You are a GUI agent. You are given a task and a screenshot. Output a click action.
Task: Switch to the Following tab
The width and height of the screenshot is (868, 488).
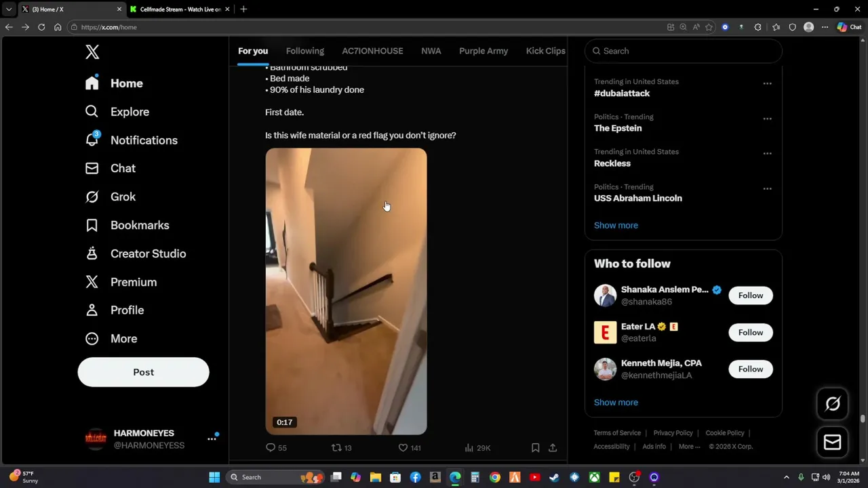click(x=305, y=51)
